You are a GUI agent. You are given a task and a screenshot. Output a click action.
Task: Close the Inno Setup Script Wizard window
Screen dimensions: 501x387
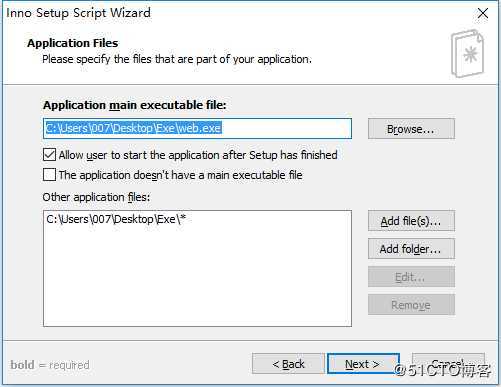click(x=483, y=14)
